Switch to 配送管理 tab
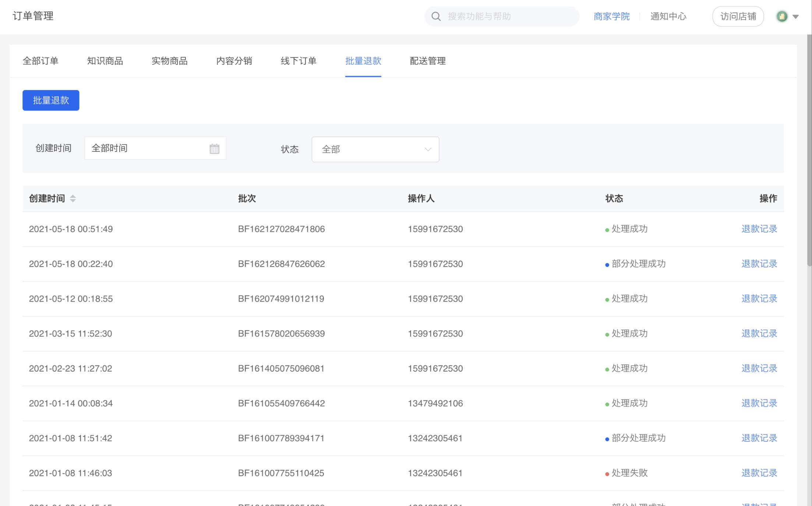This screenshot has height=506, width=812. tap(428, 61)
